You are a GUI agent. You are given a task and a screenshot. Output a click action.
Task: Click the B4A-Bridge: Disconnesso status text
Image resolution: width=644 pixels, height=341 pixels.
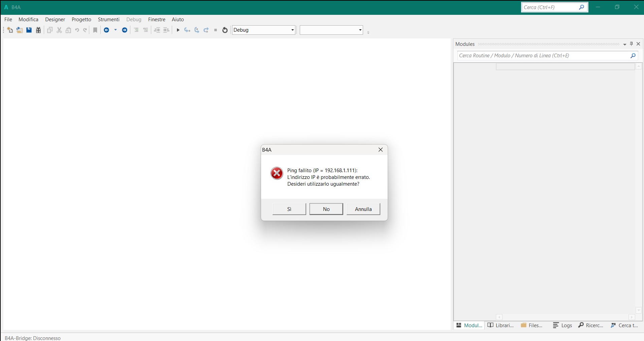(x=33, y=338)
